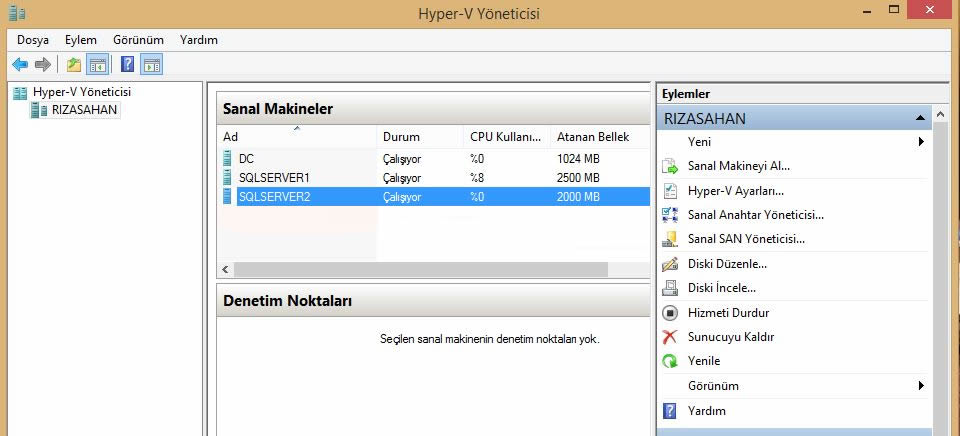Select the SQLSERVER1 virtual machine
This screenshot has width=960, height=436.
coord(274,178)
